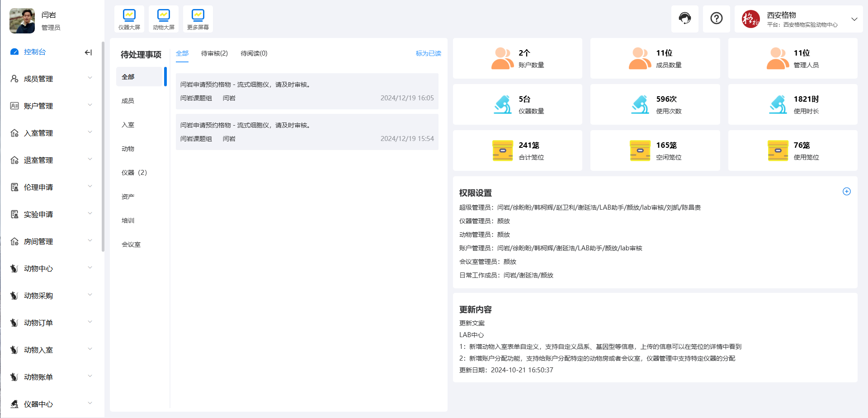This screenshot has width=868, height=418.
Task: Click the 动物订单 mouse icon
Action: 14,322
